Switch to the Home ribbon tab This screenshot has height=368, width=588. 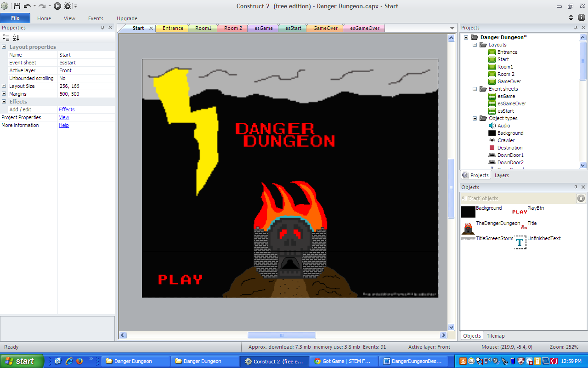[44, 18]
